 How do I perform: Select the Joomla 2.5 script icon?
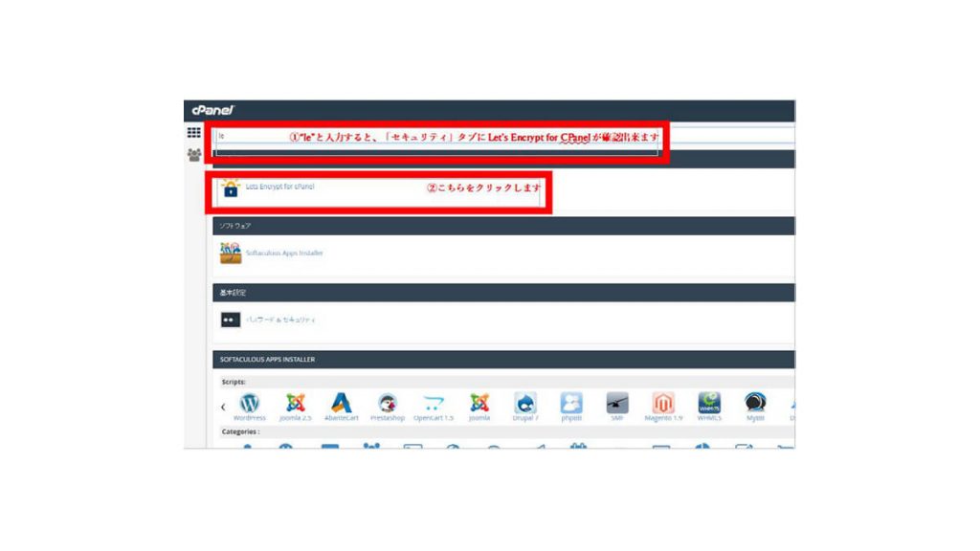[x=296, y=404]
